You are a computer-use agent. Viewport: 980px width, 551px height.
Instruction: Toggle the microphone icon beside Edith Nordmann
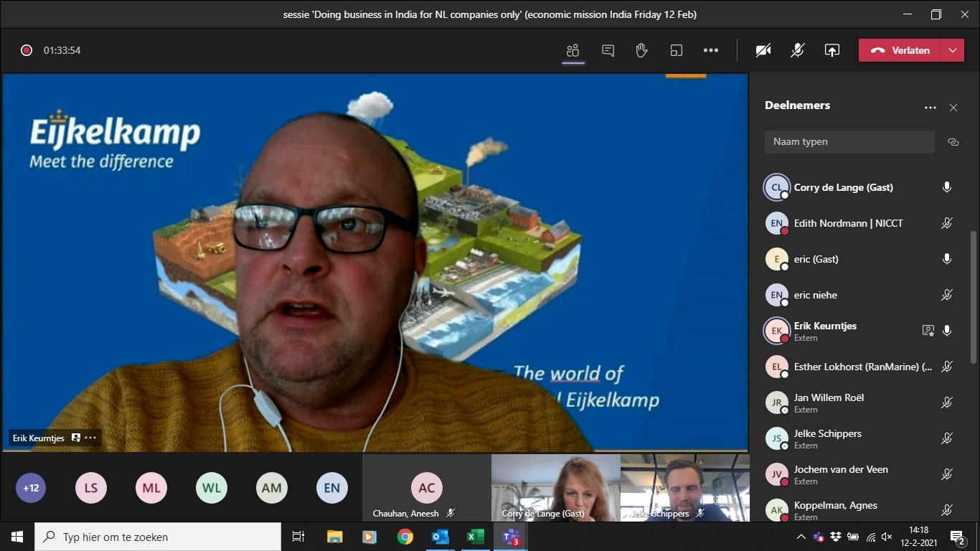(x=946, y=223)
